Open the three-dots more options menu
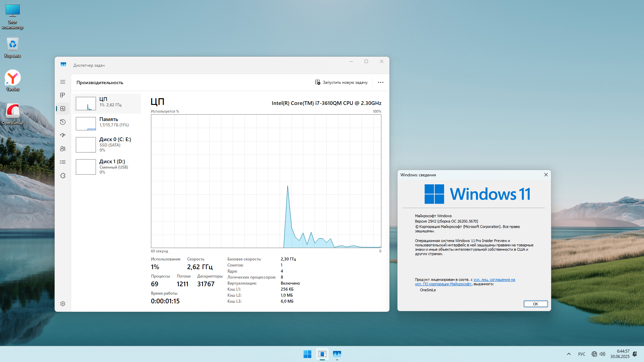The width and height of the screenshot is (644, 362). point(380,82)
